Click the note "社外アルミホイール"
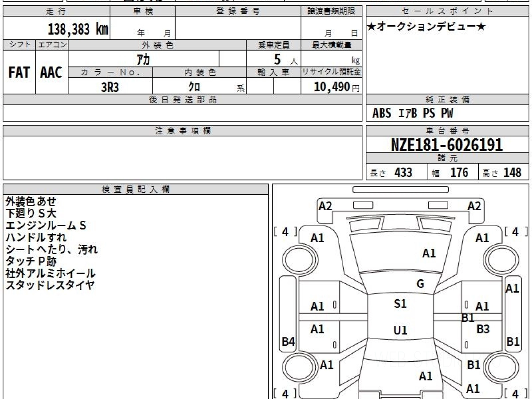This screenshot has height=399, width=532. [50, 273]
